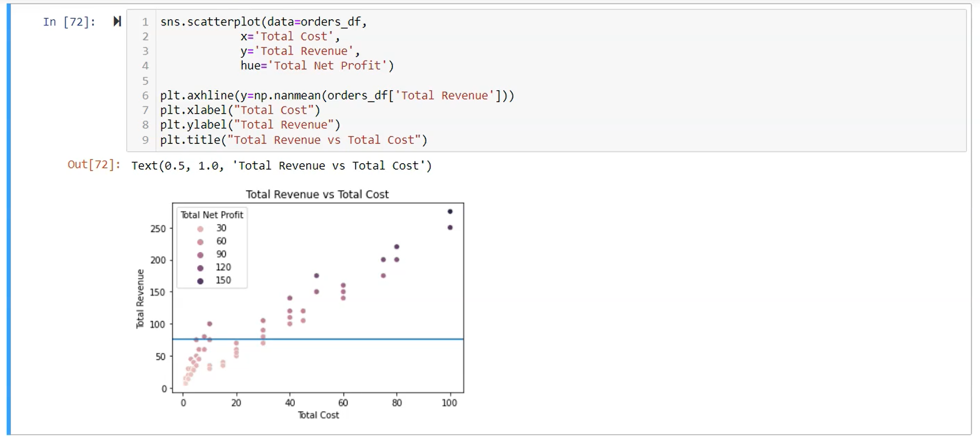
Task: Click the 60 legend marker dot
Action: [200, 242]
